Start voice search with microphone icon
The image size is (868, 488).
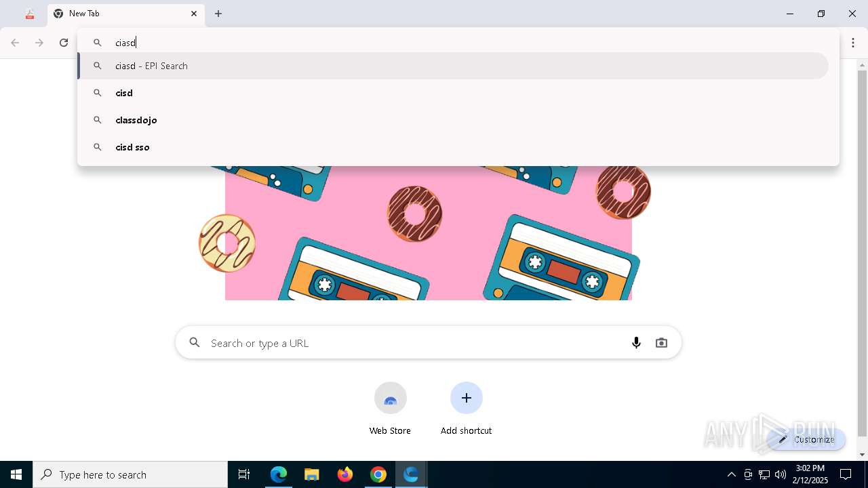636,343
